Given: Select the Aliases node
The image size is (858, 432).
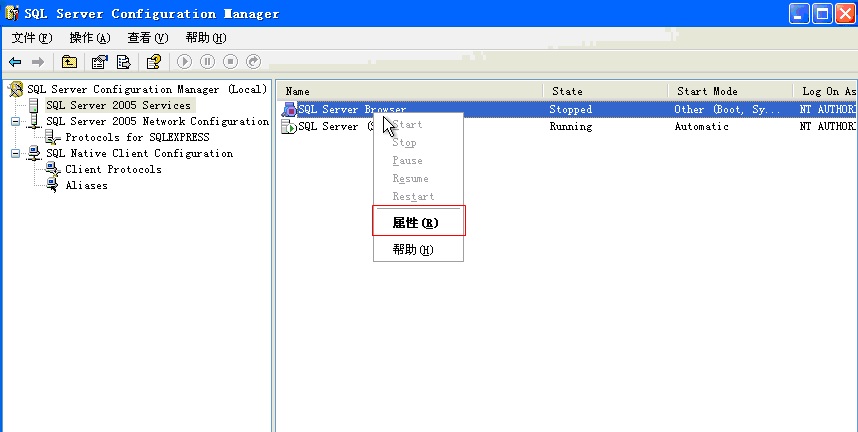Looking at the screenshot, I should point(86,185).
